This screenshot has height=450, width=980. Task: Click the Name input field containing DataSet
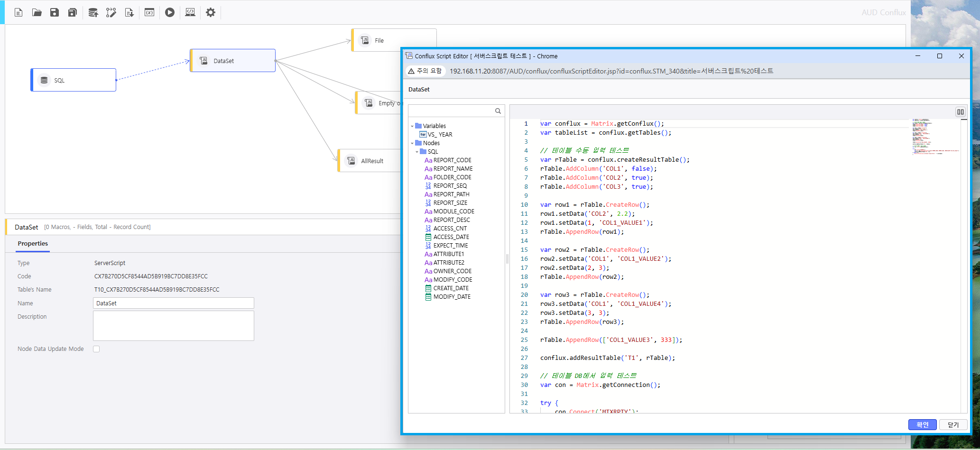pos(174,303)
